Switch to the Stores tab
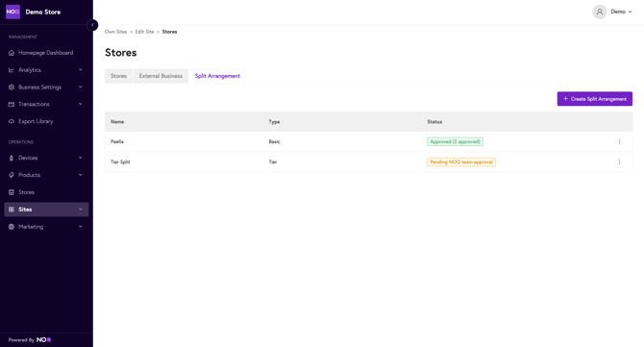 click(118, 76)
